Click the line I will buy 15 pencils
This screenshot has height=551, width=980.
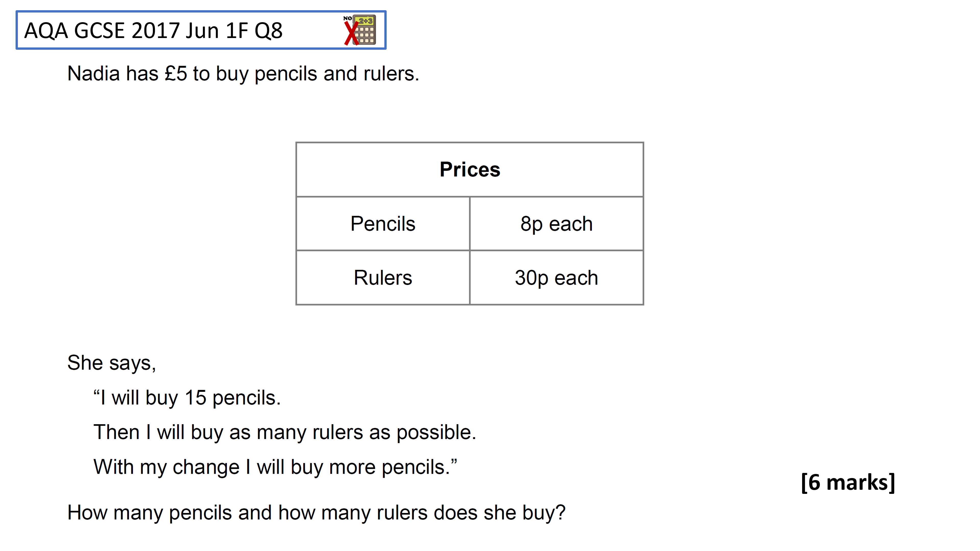point(187,398)
